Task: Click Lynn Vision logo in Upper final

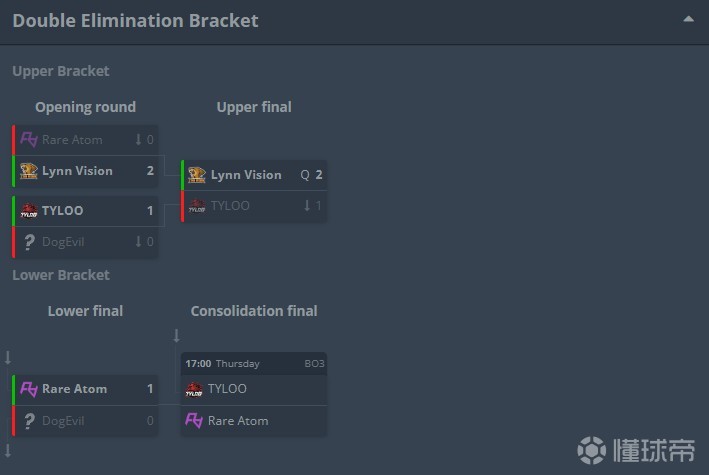Action: point(197,175)
